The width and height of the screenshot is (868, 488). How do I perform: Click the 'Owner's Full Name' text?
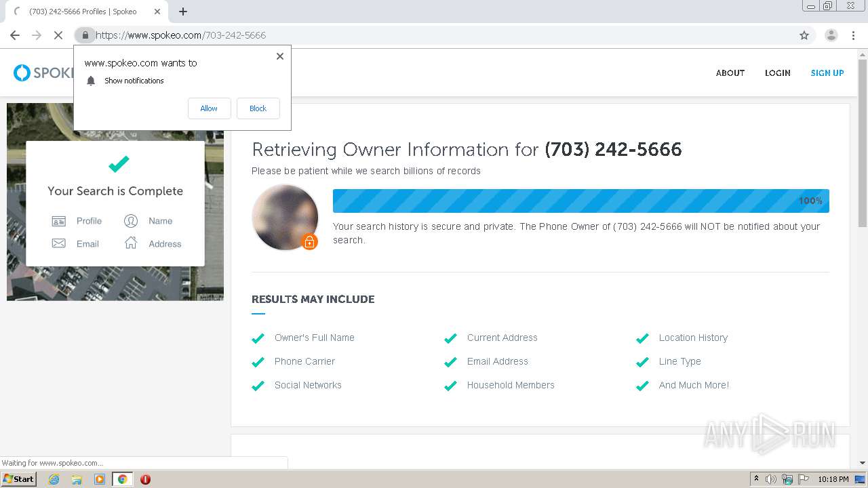[x=315, y=338]
